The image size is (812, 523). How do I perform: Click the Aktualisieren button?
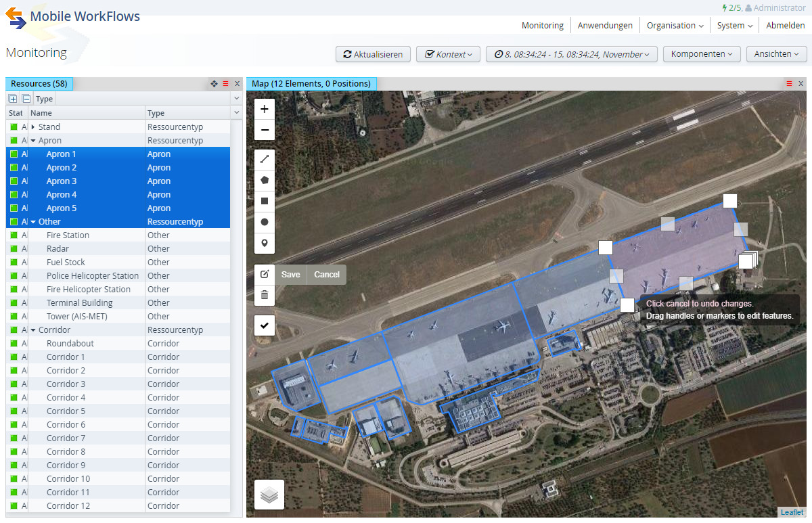(x=373, y=54)
